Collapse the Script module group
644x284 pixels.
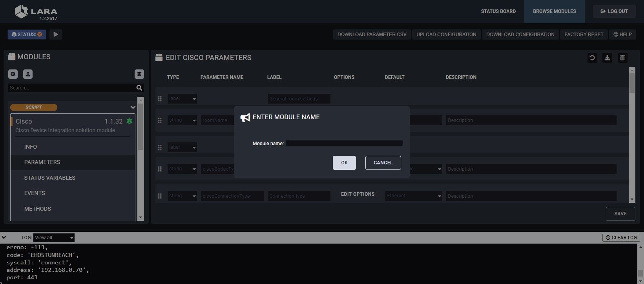click(x=133, y=107)
